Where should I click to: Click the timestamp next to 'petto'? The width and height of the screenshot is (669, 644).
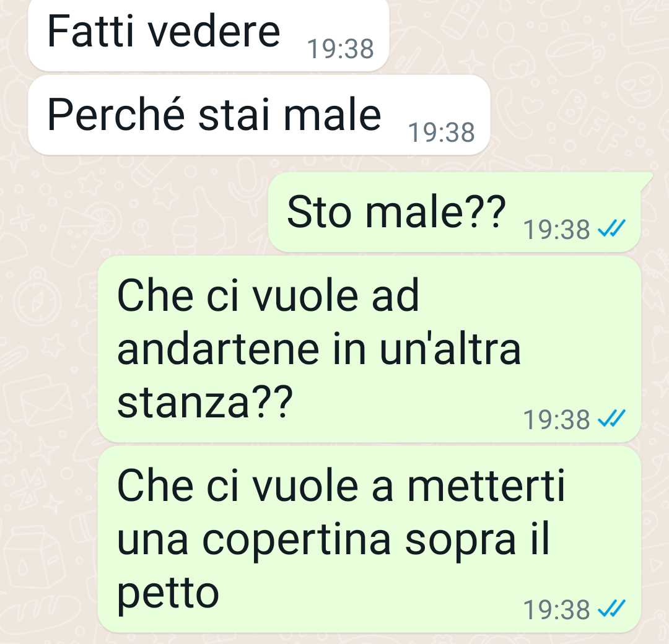coord(556,610)
